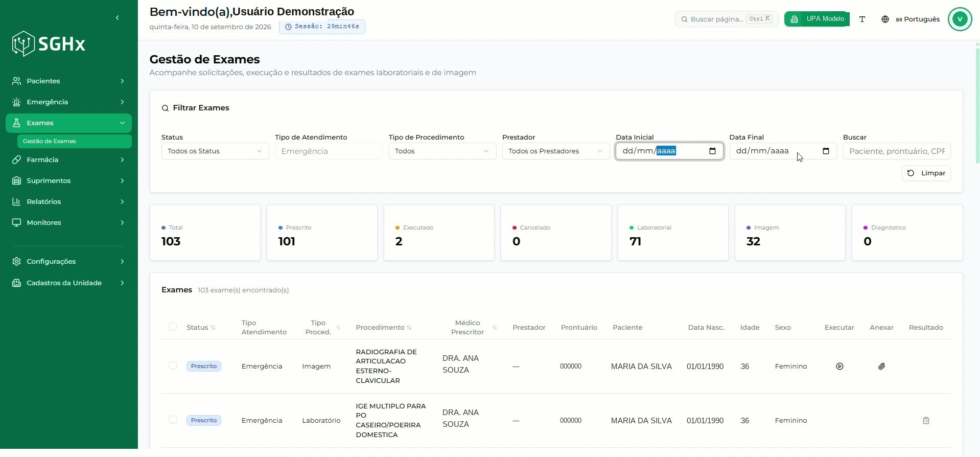Sort by Tipo Proced. column arrows
Image resolution: width=980 pixels, height=457 pixels.
(338, 327)
